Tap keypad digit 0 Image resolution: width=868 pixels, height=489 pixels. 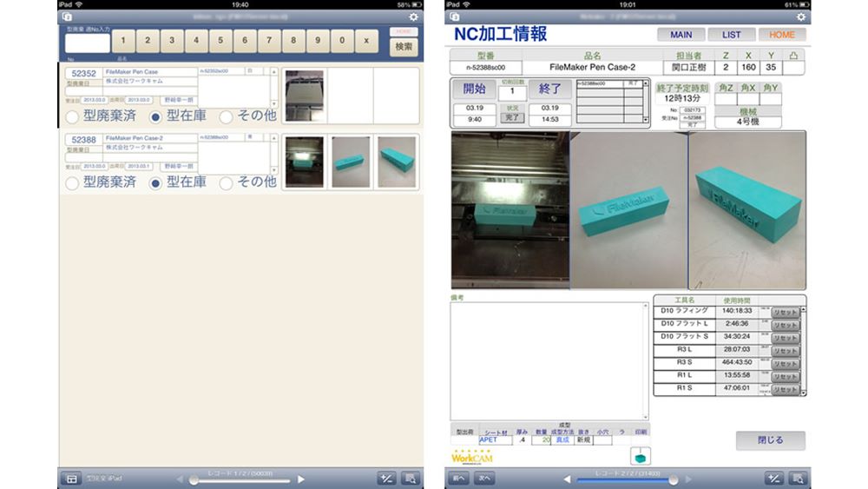tap(342, 41)
